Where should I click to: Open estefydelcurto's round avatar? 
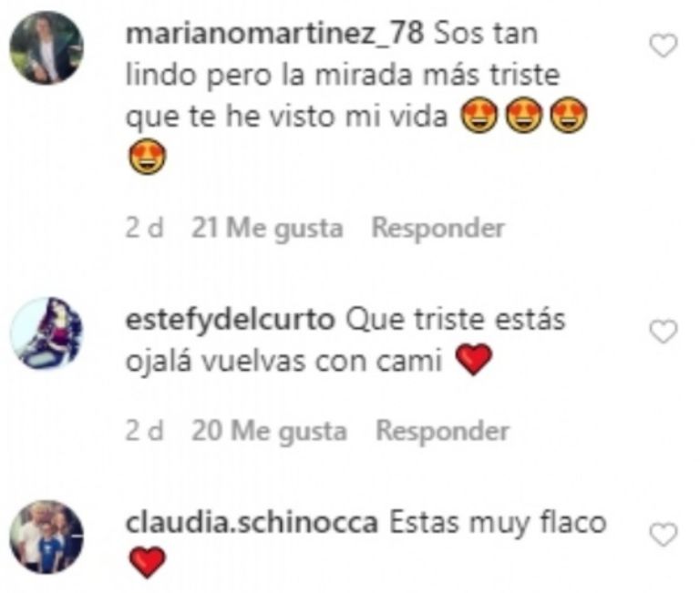[x=46, y=333]
